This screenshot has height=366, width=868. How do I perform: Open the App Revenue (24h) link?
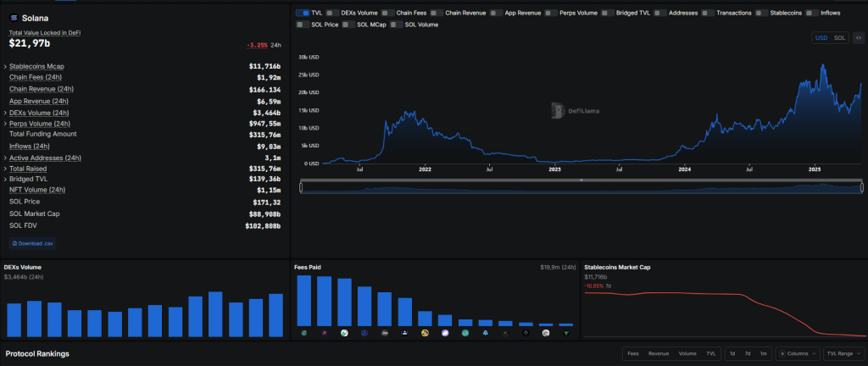(x=39, y=101)
